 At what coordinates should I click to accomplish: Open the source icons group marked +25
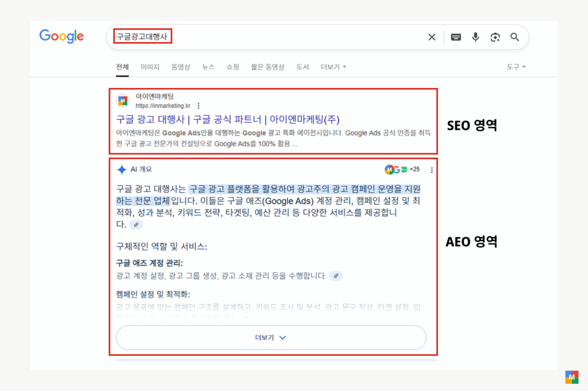point(402,169)
